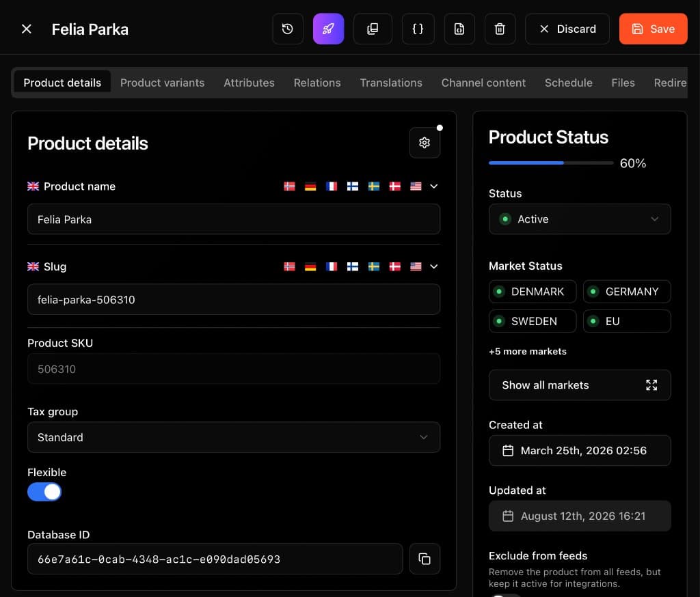The image size is (700, 597).
Task: Switch to the Product variants tab
Action: (x=163, y=83)
